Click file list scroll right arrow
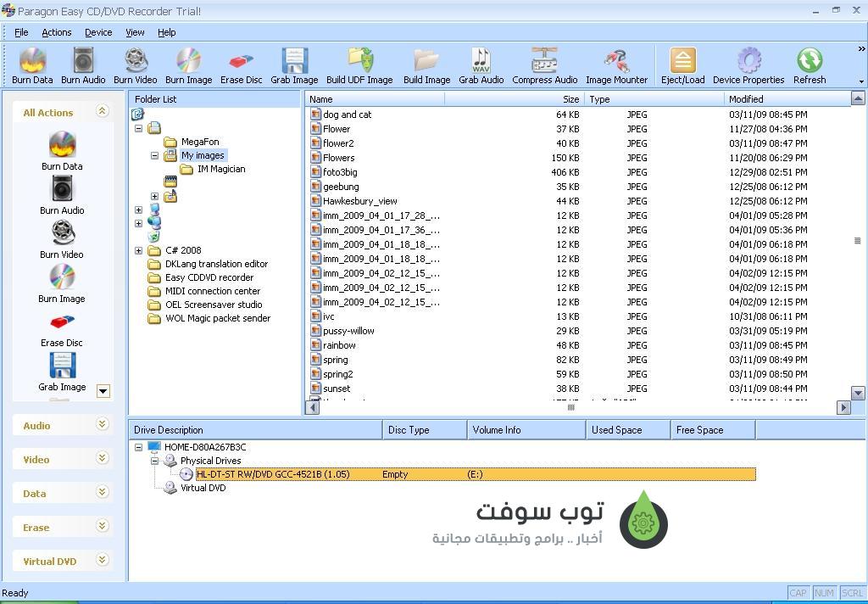Image resolution: width=868 pixels, height=604 pixels. click(843, 407)
